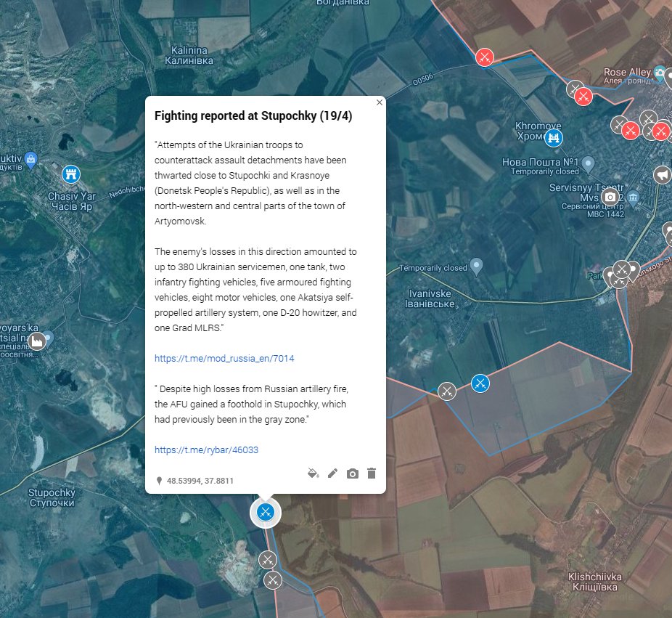Viewport: 672px width, 618px height.
Task: Click the pencil edit icon
Action: coord(332,473)
